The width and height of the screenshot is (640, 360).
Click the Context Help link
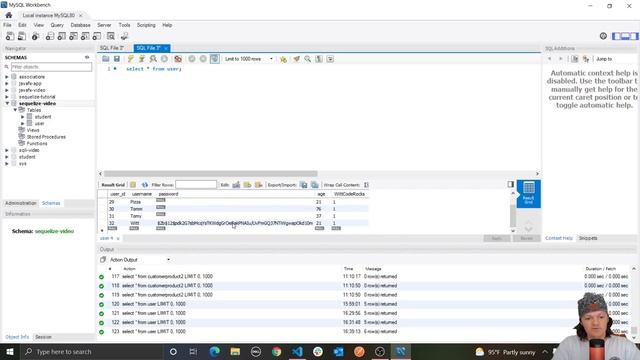[559, 238]
